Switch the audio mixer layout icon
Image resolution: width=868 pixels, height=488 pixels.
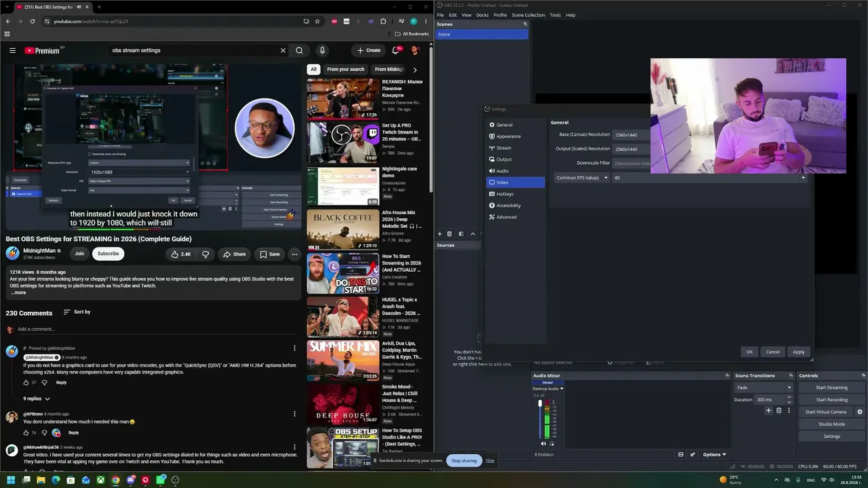pyautogui.click(x=681, y=454)
